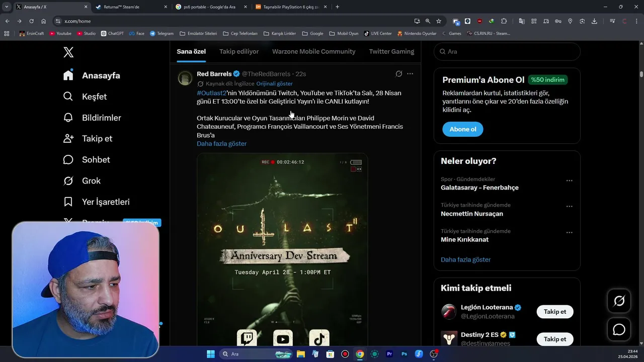Image resolution: width=644 pixels, height=362 pixels.
Task: Follow Legión Looterana with Takip et
Action: (x=555, y=312)
